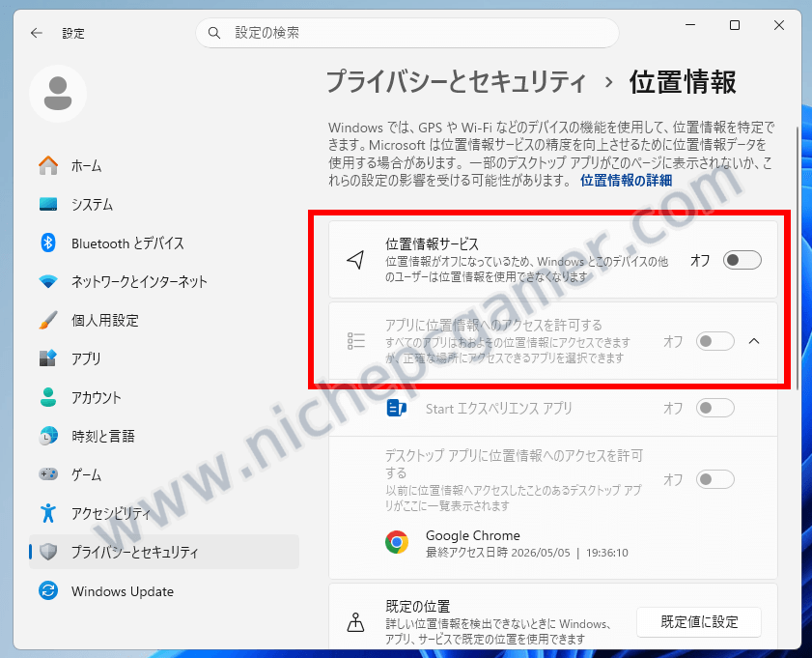Open アプリ settings category
This screenshot has width=812, height=658.
tap(163, 358)
